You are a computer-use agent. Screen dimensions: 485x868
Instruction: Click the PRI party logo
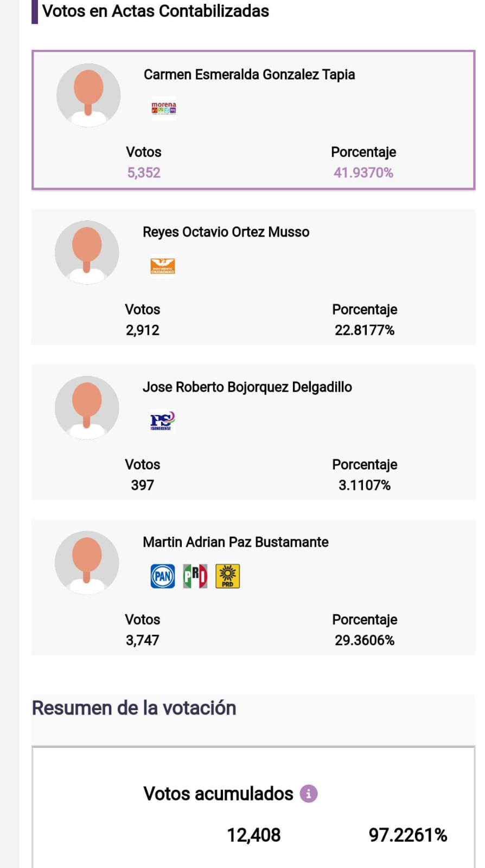tap(195, 576)
